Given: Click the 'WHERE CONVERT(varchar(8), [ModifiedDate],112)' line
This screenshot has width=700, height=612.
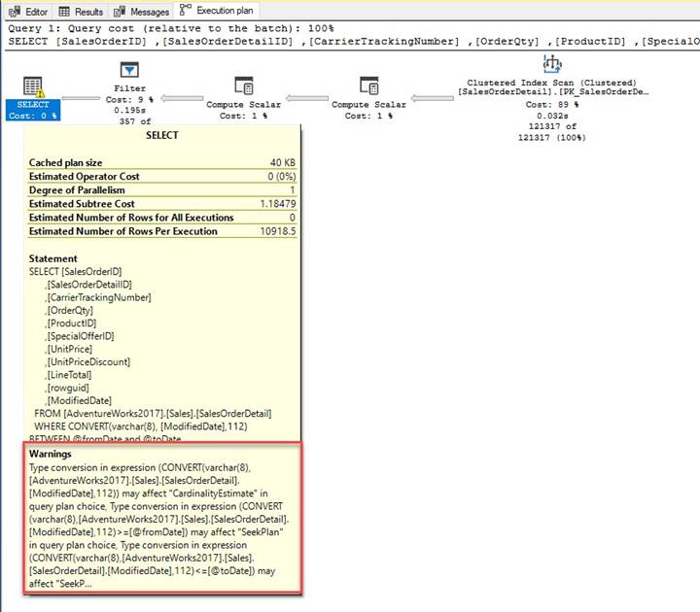Looking at the screenshot, I should [x=141, y=426].
